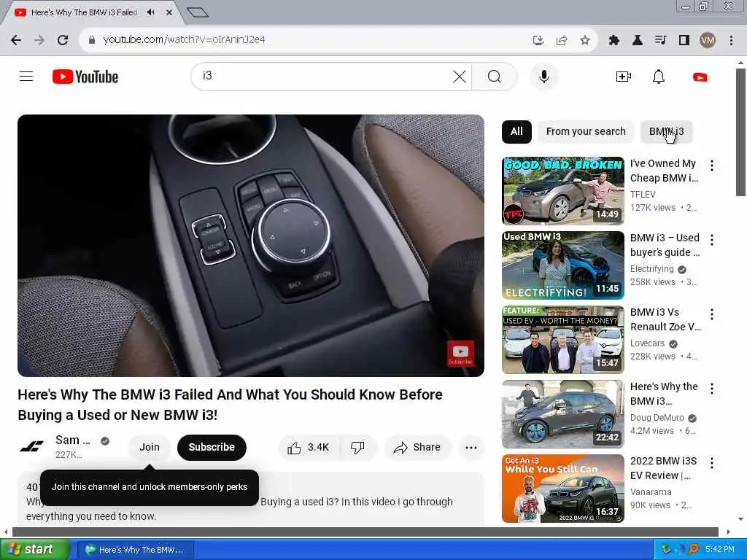Open options for 2022 BMW i3S EV Review
Viewport: 747px width, 560px height.
pos(712,463)
